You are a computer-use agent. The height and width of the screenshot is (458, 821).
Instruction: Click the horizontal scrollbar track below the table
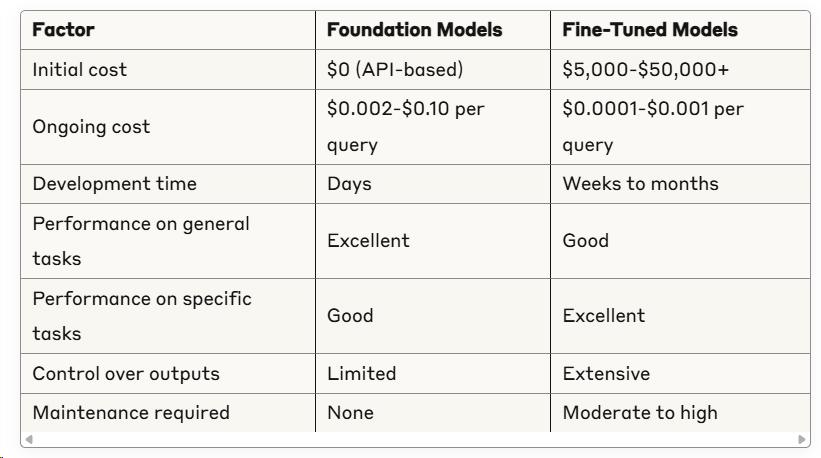pos(415,439)
